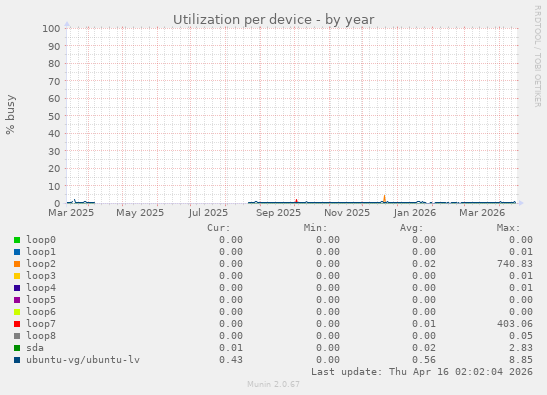Select the loop4 legend label

[x=41, y=288]
